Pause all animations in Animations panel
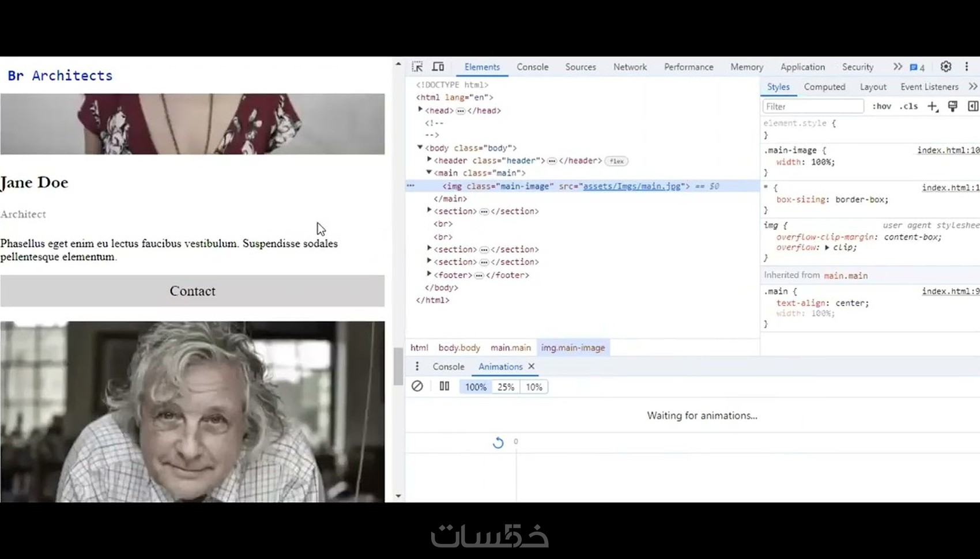The image size is (980, 559). [x=444, y=386]
